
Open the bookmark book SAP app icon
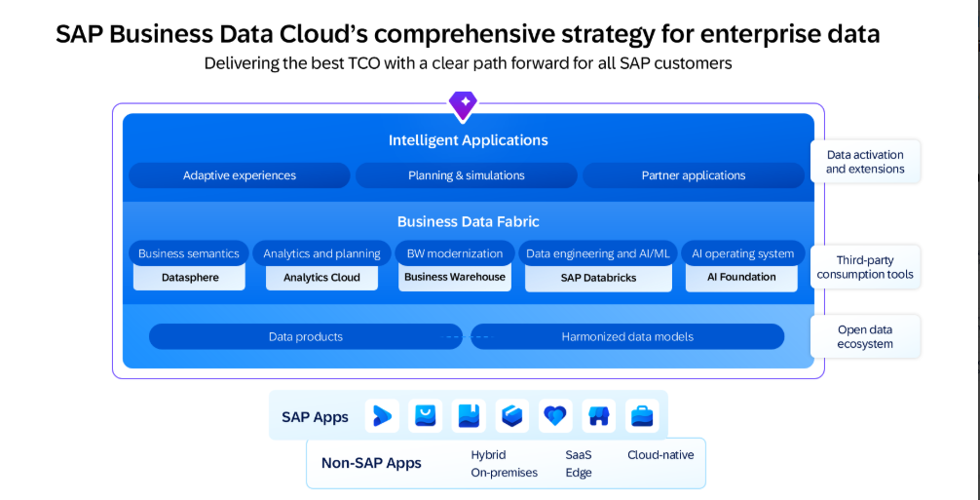click(469, 415)
